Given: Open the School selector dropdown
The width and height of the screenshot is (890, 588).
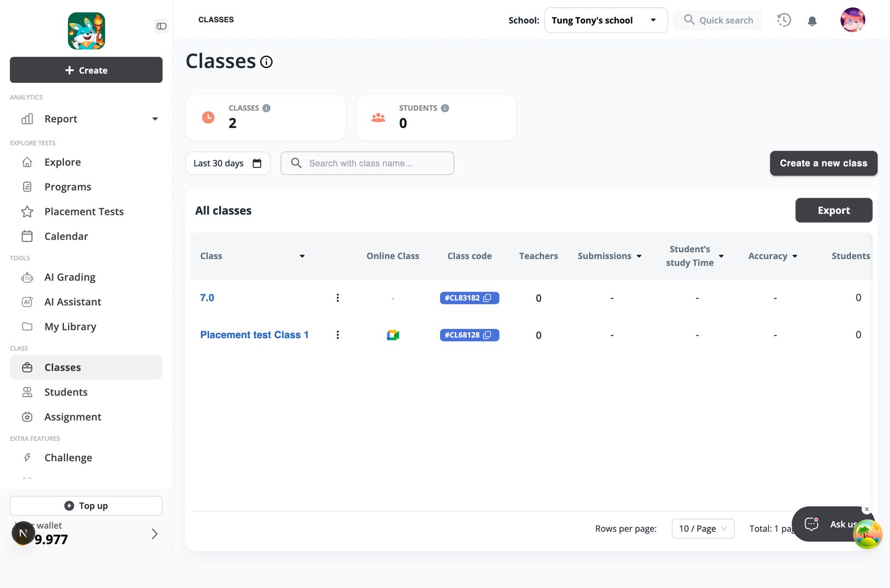Looking at the screenshot, I should 606,21.
